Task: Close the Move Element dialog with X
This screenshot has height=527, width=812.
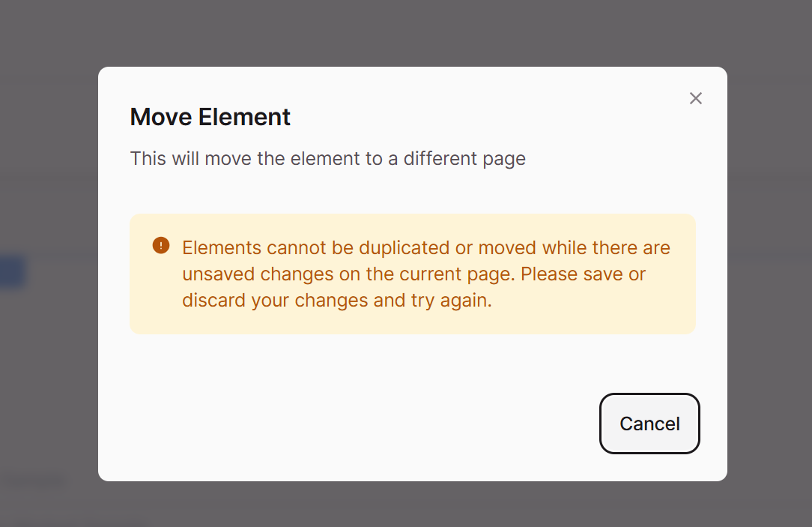Action: click(695, 98)
